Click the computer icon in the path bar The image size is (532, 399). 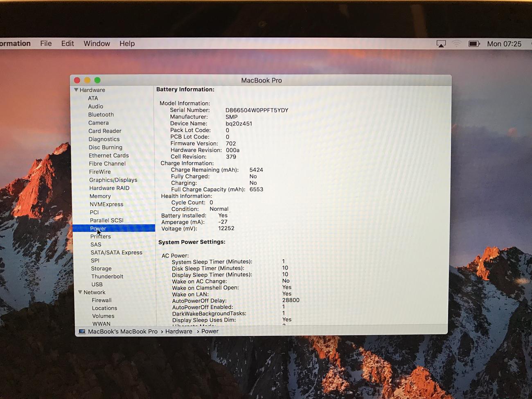(x=82, y=331)
